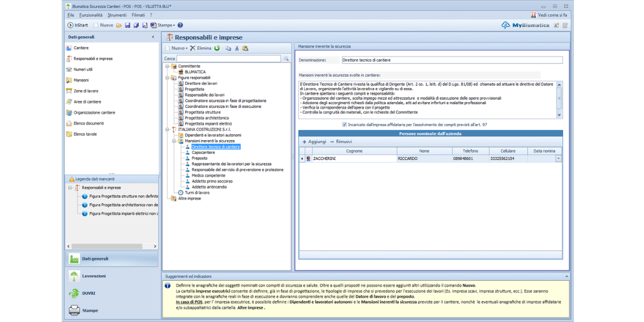Click the Rimuovi button
Screen dimensions: 644x322
[341, 142]
